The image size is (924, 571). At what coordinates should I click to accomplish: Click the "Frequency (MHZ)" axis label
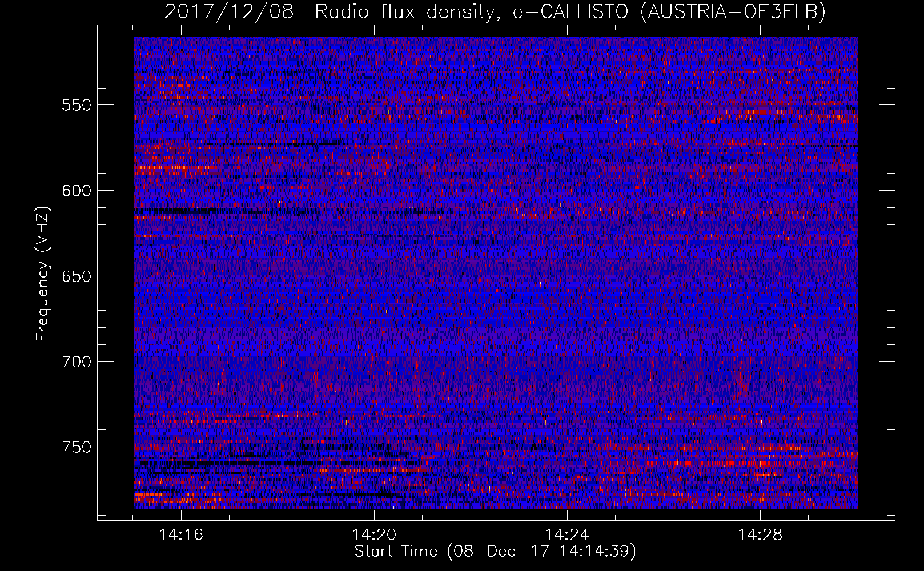click(43, 274)
